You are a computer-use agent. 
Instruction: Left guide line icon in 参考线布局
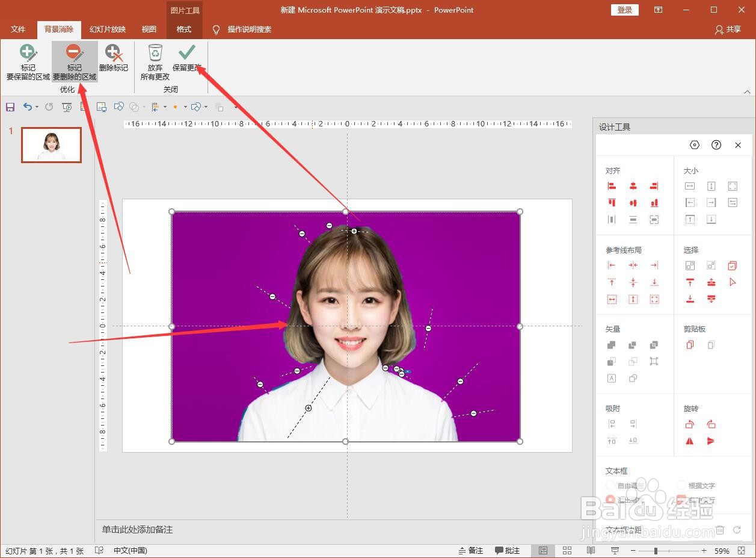click(612, 265)
